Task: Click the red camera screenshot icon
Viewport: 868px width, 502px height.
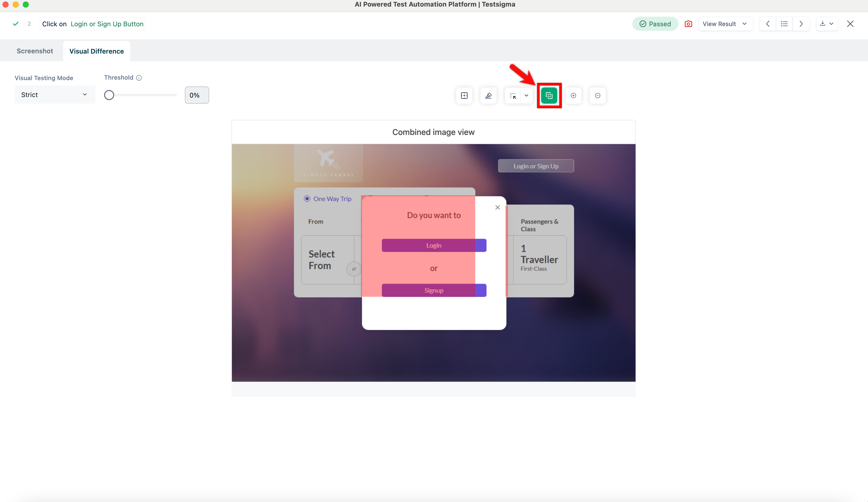Action: (688, 24)
